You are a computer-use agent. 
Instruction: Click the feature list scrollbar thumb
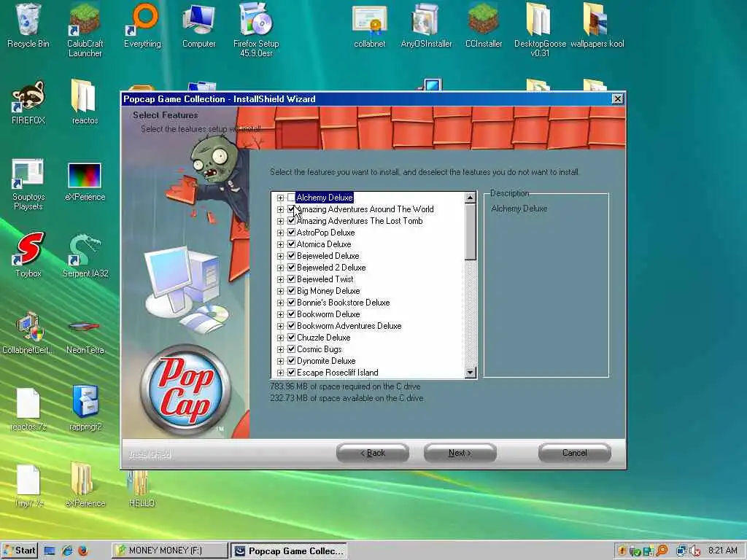[471, 232]
